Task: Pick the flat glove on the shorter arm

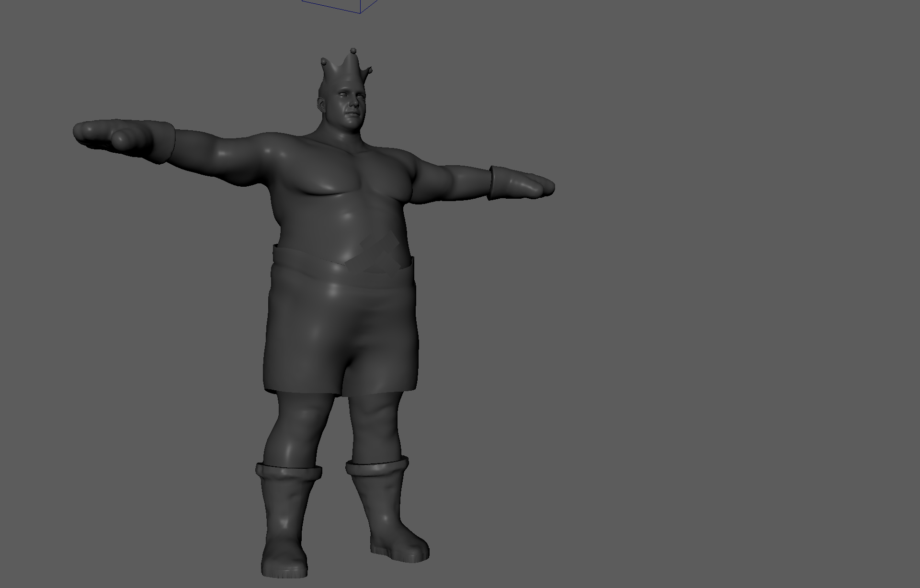Action: tap(521, 183)
